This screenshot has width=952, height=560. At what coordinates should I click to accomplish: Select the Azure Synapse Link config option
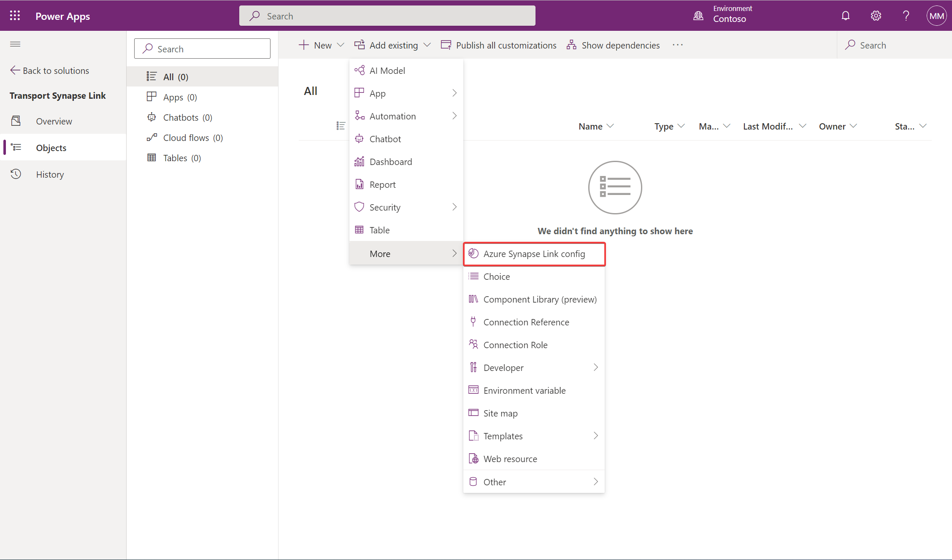534,253
